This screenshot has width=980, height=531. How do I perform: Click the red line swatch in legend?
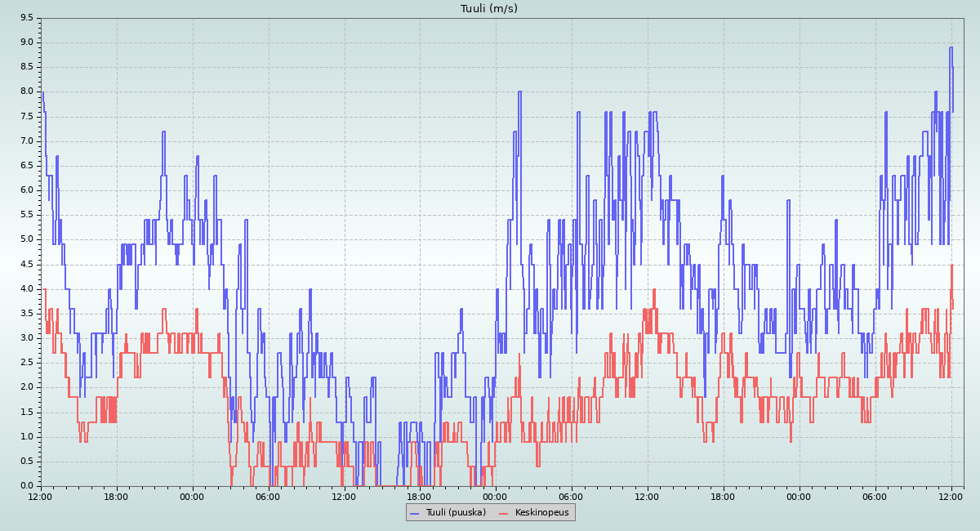coord(503,513)
